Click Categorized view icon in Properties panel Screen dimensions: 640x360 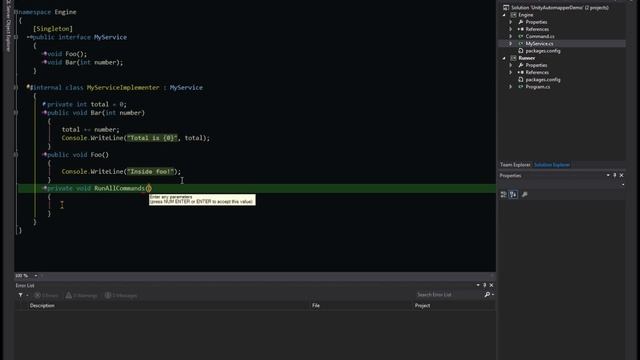tap(503, 195)
